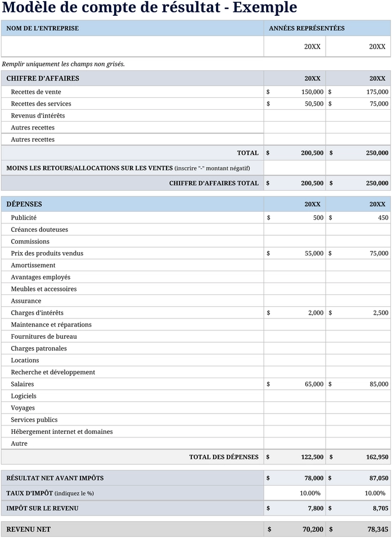Click the REVENU NET label
Screen dimensions: 392x538
coord(29,530)
